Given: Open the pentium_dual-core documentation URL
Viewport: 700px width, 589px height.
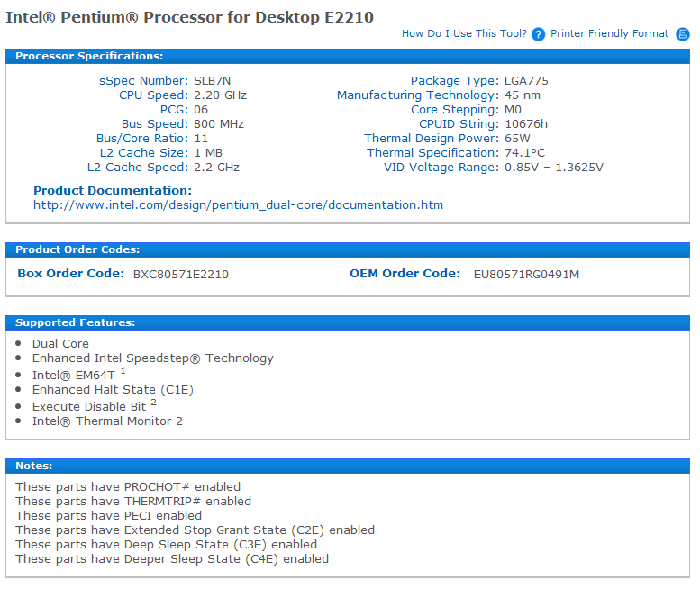Looking at the screenshot, I should [x=239, y=205].
